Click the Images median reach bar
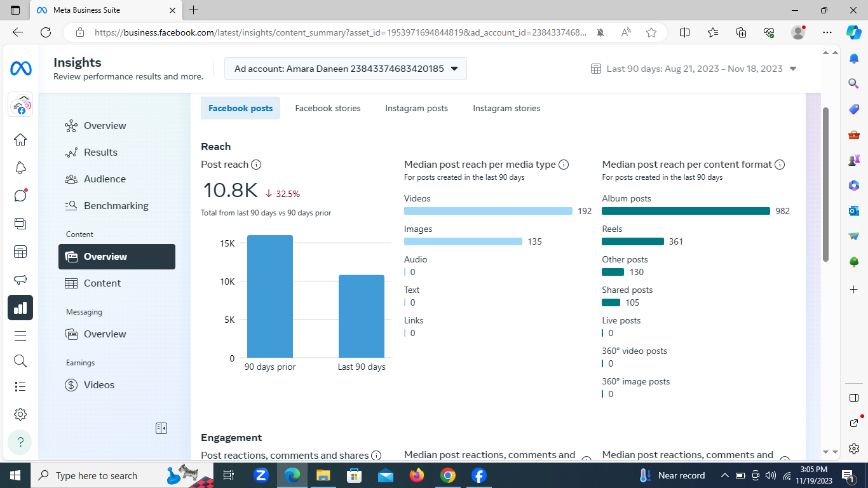This screenshot has width=868, height=488. pyautogui.click(x=463, y=241)
